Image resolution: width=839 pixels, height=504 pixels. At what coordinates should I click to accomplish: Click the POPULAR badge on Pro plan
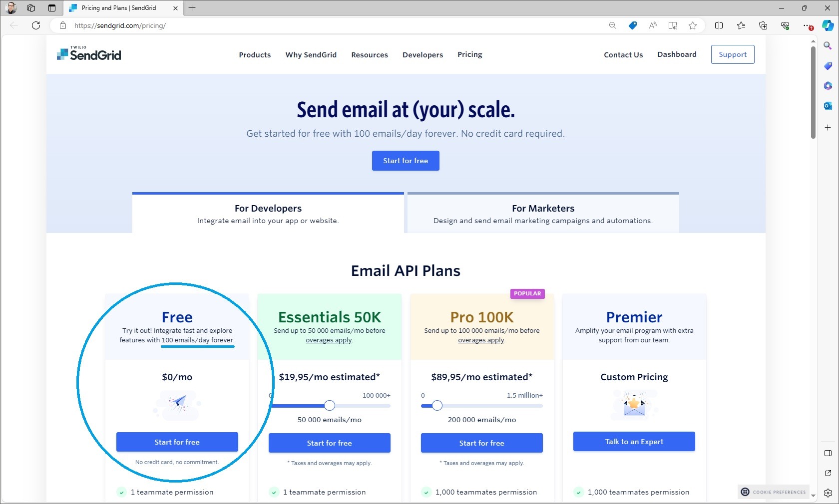coord(527,293)
